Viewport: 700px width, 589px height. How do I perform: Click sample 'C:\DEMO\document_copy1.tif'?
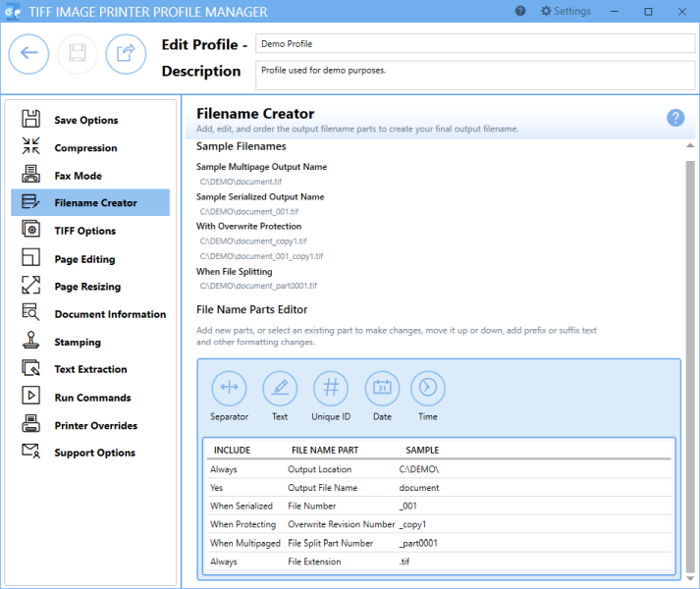(253, 241)
